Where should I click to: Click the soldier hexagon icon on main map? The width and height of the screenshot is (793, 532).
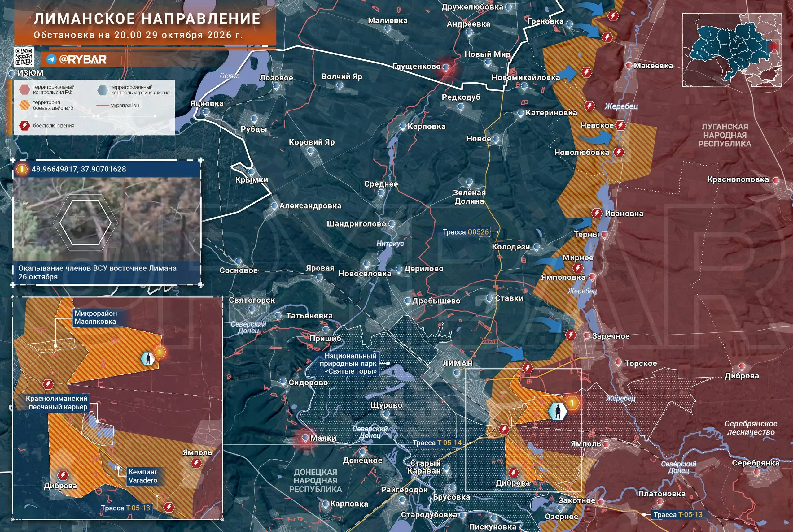coord(558,412)
